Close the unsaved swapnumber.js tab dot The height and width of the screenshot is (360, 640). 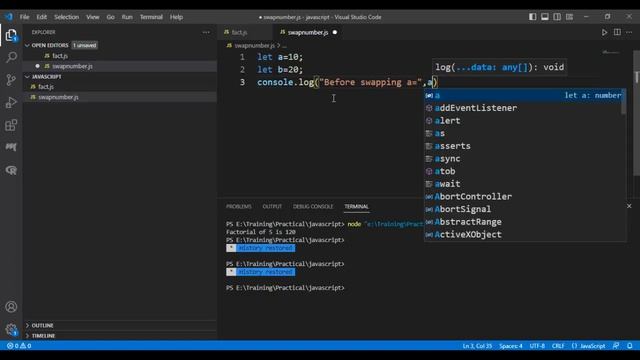335,32
